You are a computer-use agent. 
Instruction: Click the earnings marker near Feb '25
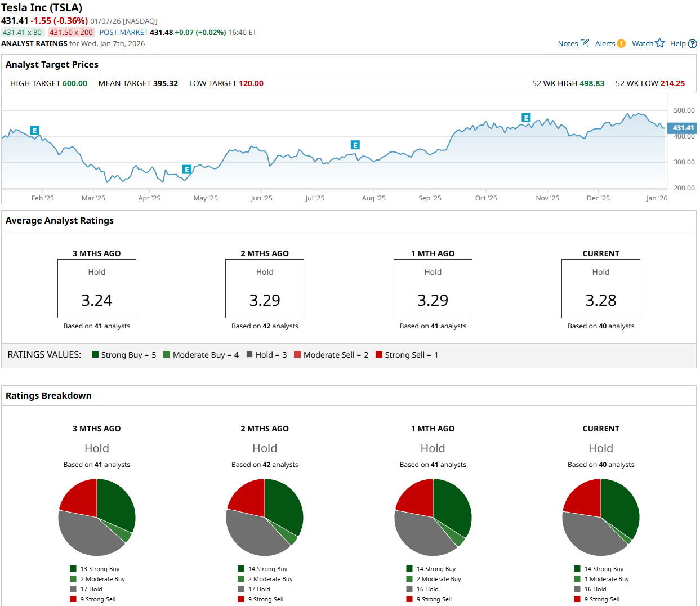click(x=34, y=131)
